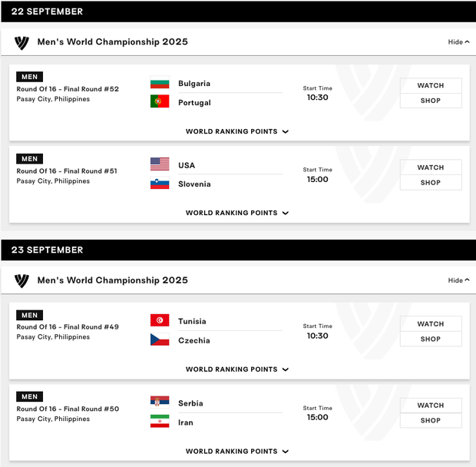Screen dimensions: 476x467
Task: Open SHOP for Serbia vs Iran match
Action: pos(431,421)
